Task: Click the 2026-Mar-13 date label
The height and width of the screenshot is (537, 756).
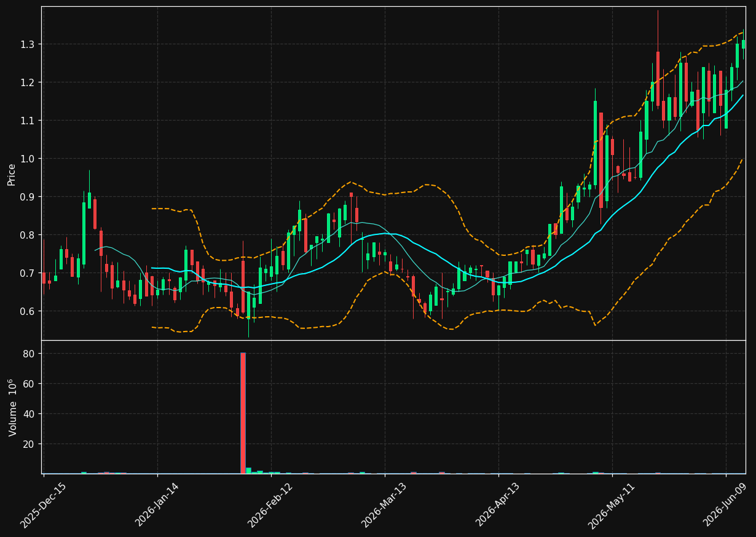Action: (385, 505)
